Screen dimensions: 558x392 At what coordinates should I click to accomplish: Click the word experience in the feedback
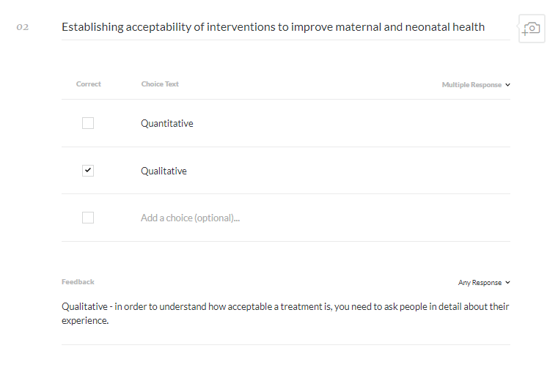pos(85,321)
